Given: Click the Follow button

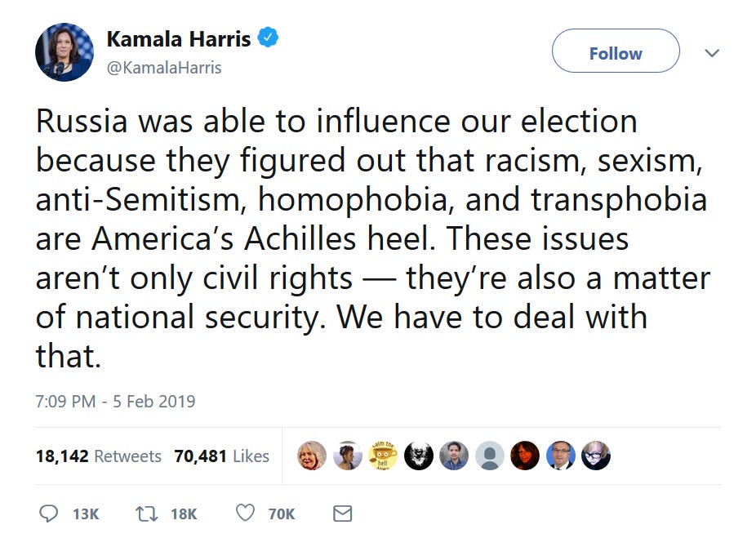Looking at the screenshot, I should 616,51.
